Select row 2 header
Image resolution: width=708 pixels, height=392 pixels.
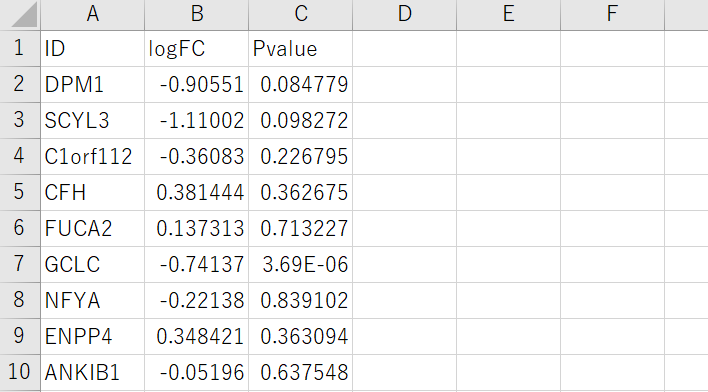click(20, 84)
